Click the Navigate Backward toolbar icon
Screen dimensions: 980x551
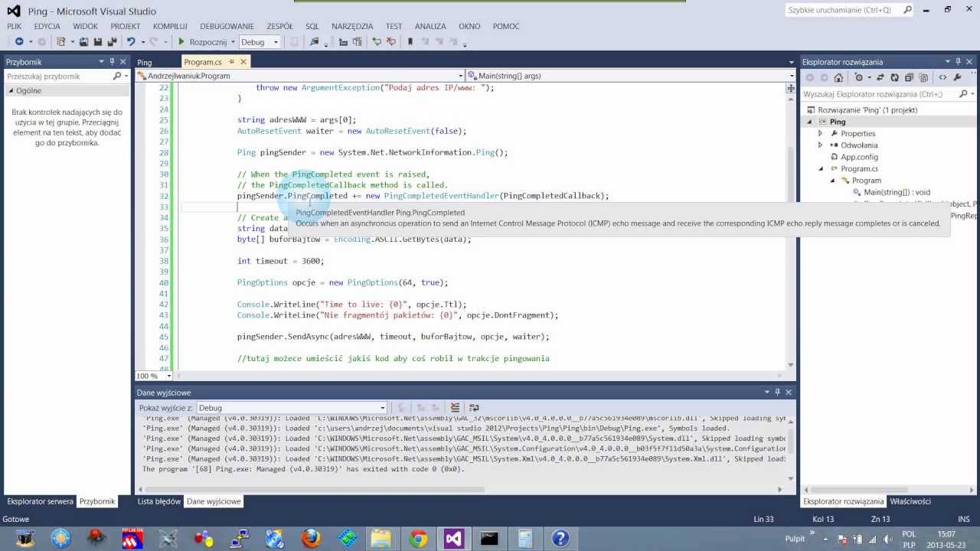pos(19,42)
